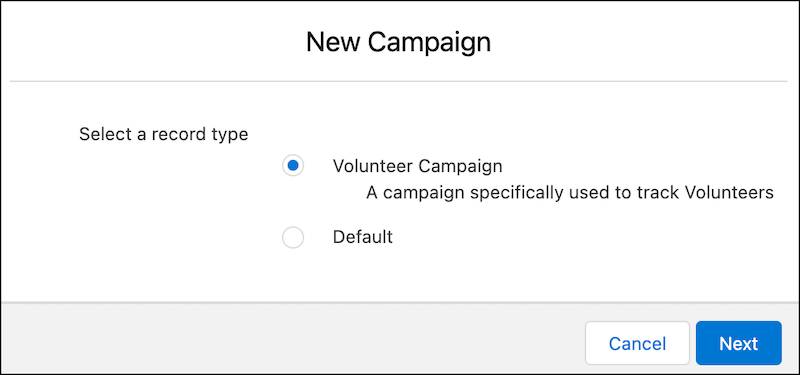Image resolution: width=800 pixels, height=375 pixels.
Task: Click the horizontal divider under the title
Action: coord(398,81)
